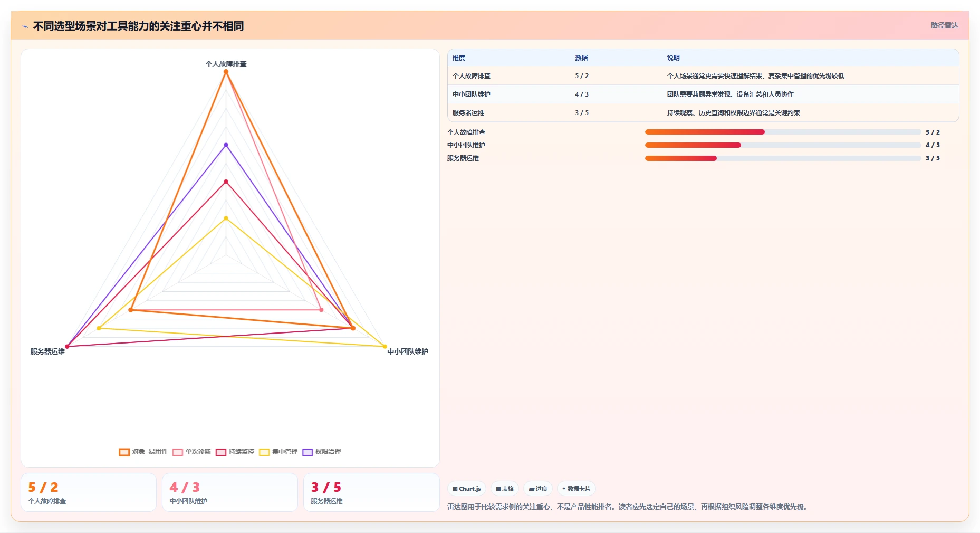Click the 表格 tag chip
This screenshot has height=533, width=980.
coord(505,489)
